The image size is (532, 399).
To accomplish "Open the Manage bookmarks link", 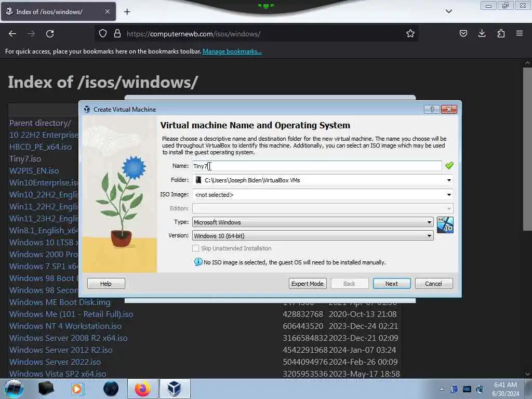I will point(232,51).
